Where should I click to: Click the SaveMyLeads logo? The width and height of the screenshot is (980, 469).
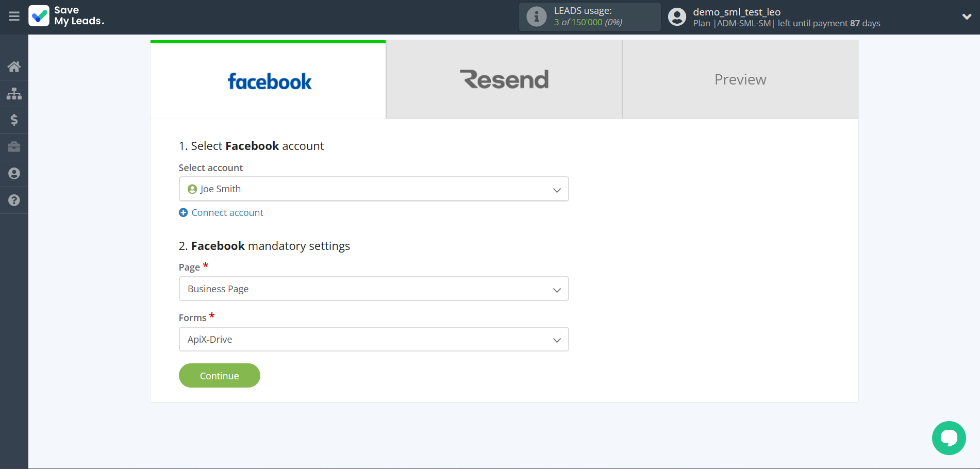(66, 16)
